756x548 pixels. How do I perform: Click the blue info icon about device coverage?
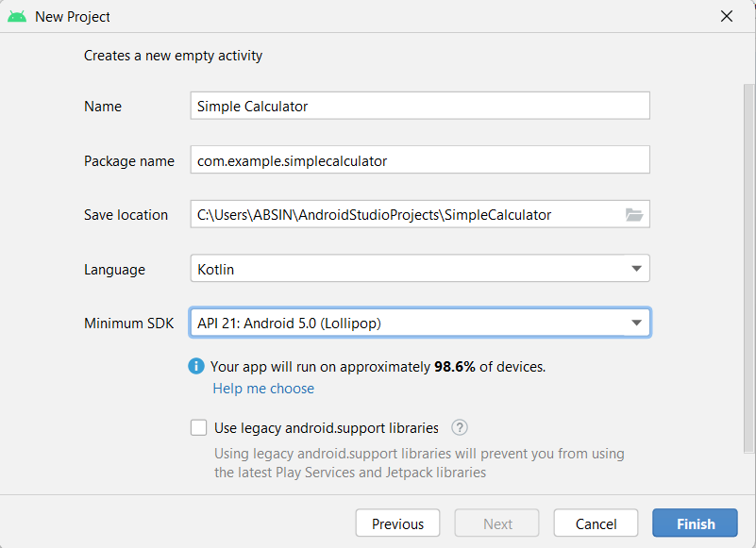point(197,366)
